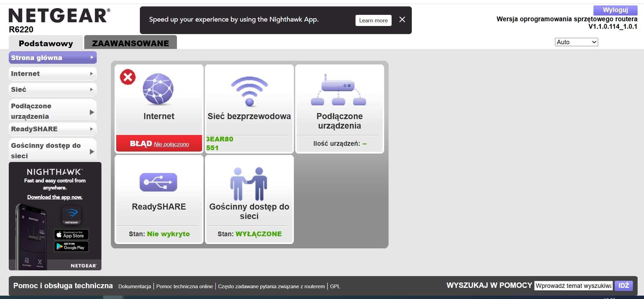Expand the ReadySHARE sidebar arrow
The image size is (644, 299).
click(x=92, y=129)
